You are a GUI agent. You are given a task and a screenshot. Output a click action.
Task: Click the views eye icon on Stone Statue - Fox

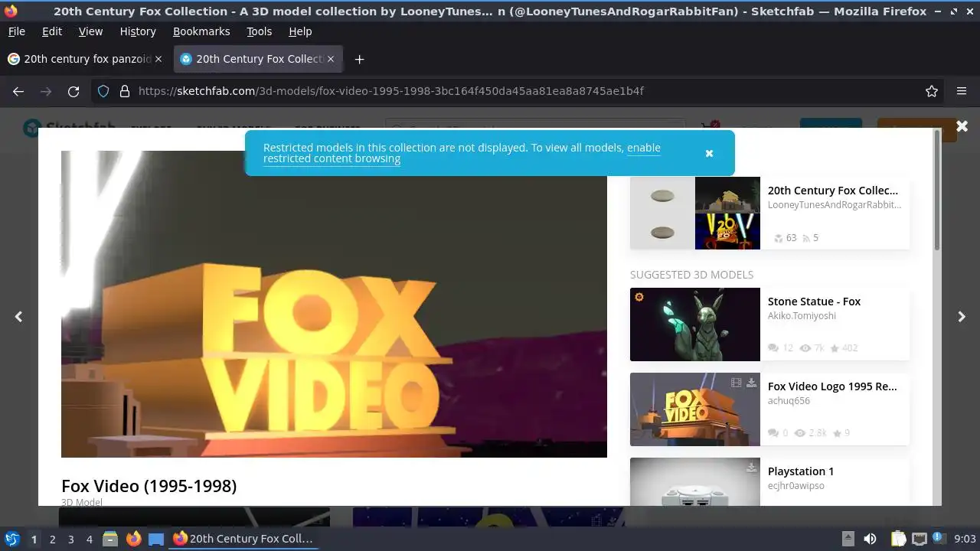tap(805, 348)
